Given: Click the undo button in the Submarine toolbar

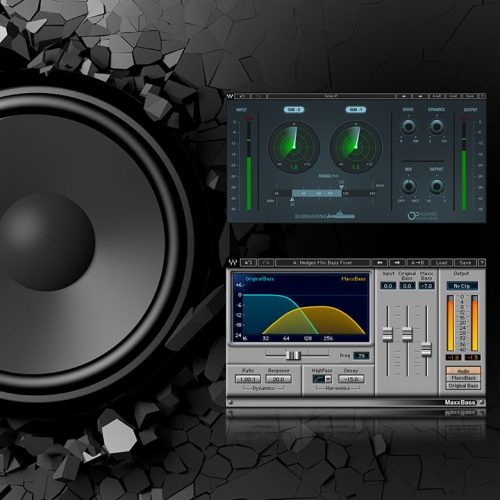Looking at the screenshot, I should tap(242, 96).
